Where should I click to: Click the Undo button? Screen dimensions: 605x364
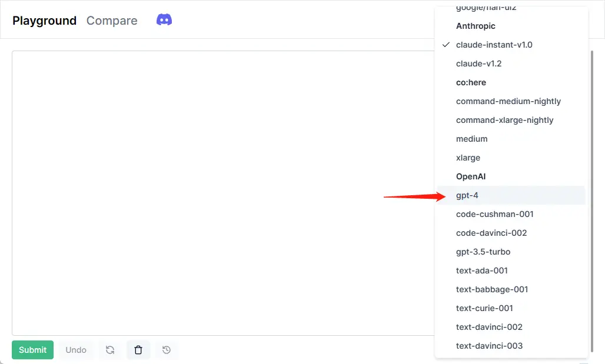pos(76,350)
